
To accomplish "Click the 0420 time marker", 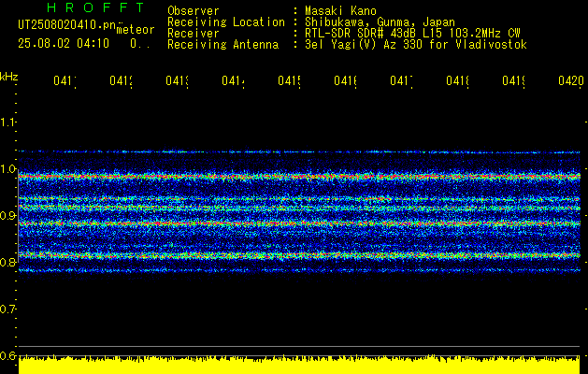I will (x=571, y=80).
